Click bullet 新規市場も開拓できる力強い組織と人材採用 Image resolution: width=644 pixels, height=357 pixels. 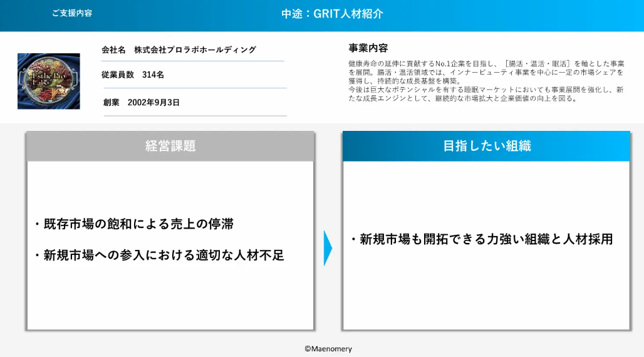click(x=482, y=239)
